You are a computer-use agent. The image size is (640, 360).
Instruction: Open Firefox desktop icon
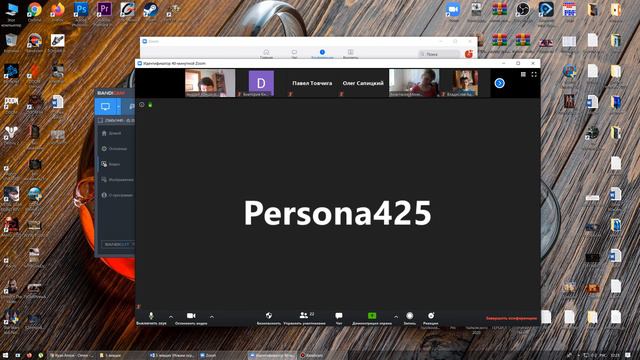click(58, 11)
